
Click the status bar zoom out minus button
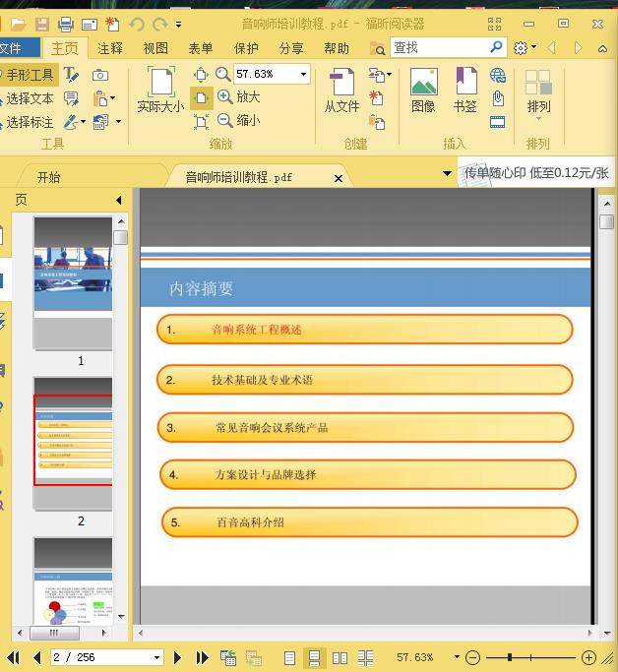[x=472, y=657]
